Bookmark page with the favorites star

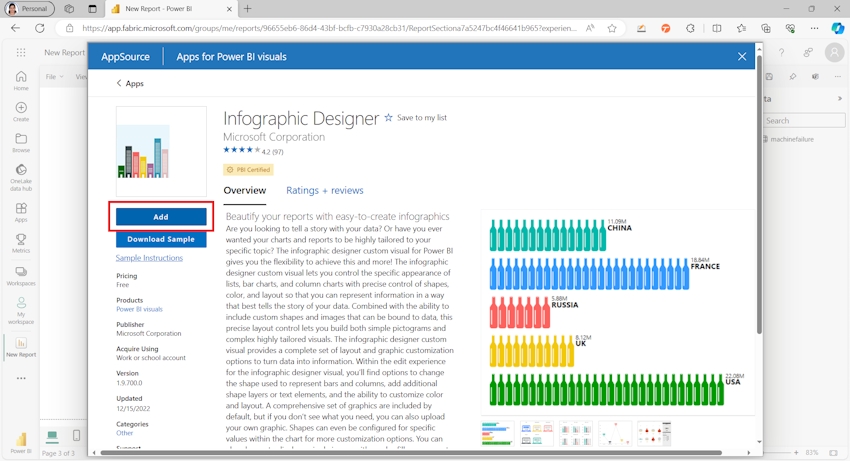tap(612, 28)
